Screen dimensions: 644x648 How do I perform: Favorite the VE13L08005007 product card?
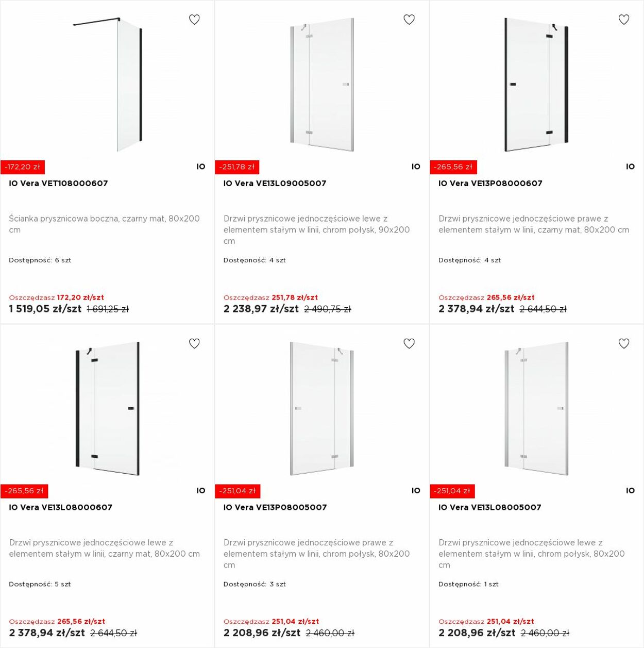624,343
